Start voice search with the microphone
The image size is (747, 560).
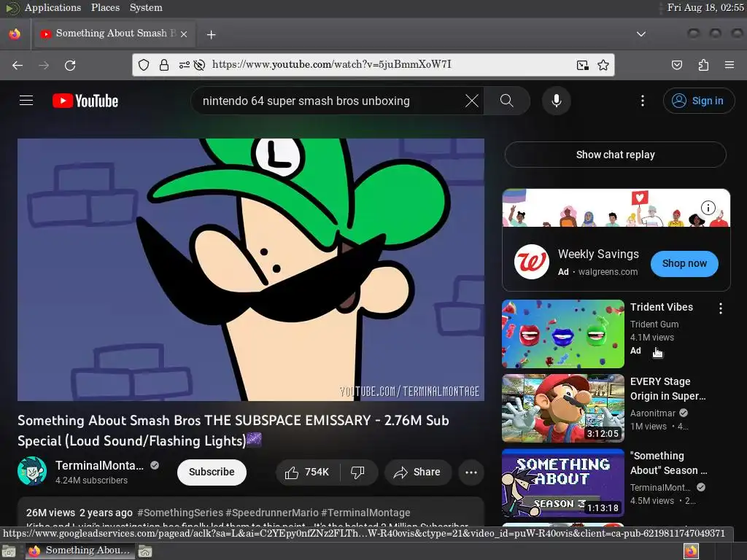pos(557,101)
